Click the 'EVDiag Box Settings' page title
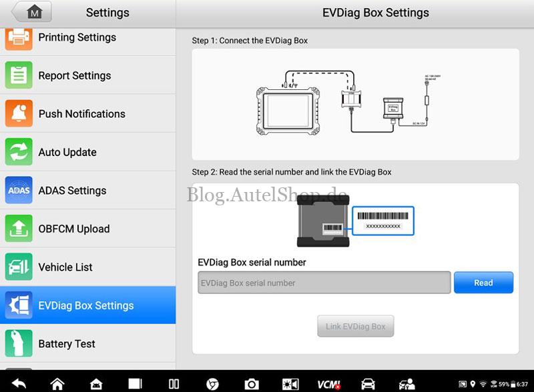 pyautogui.click(x=376, y=13)
